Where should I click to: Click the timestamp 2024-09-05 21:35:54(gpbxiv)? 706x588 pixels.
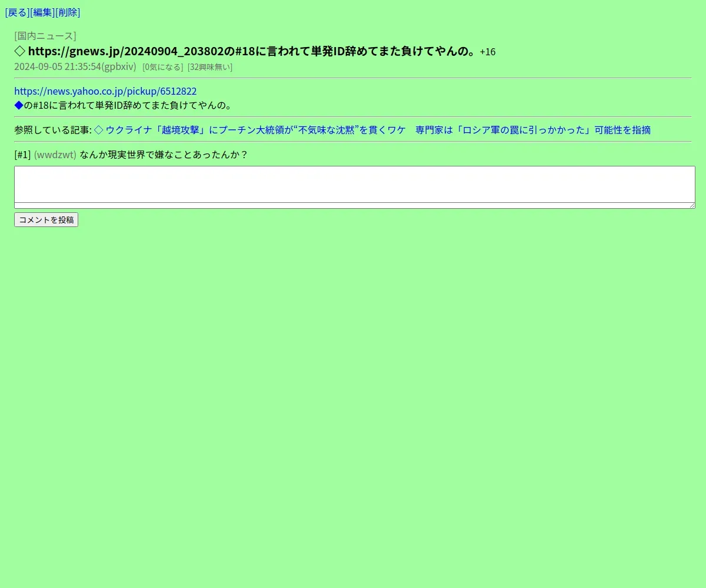click(x=75, y=66)
